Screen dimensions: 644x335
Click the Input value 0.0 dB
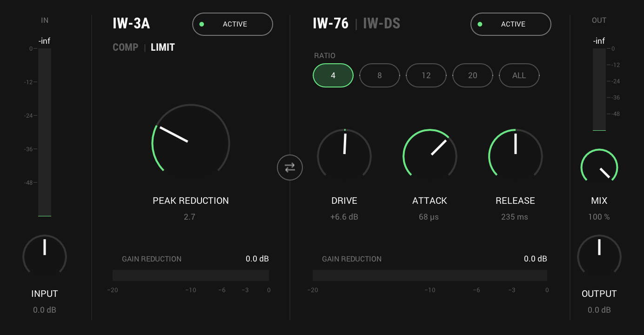point(45,310)
